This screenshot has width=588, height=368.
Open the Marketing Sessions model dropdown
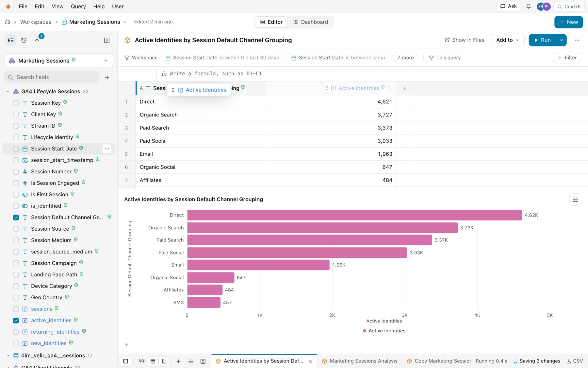click(59, 61)
